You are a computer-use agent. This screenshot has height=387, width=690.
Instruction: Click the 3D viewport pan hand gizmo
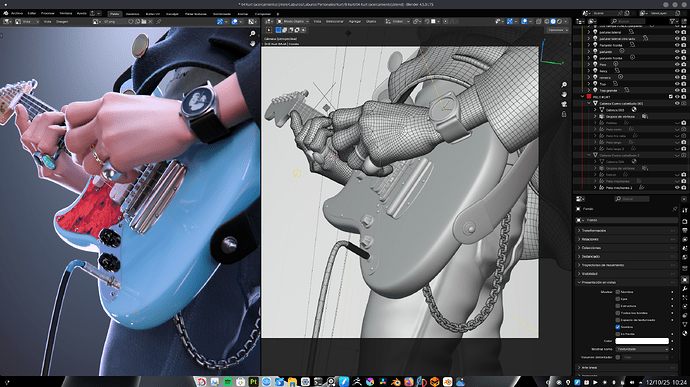click(564, 94)
